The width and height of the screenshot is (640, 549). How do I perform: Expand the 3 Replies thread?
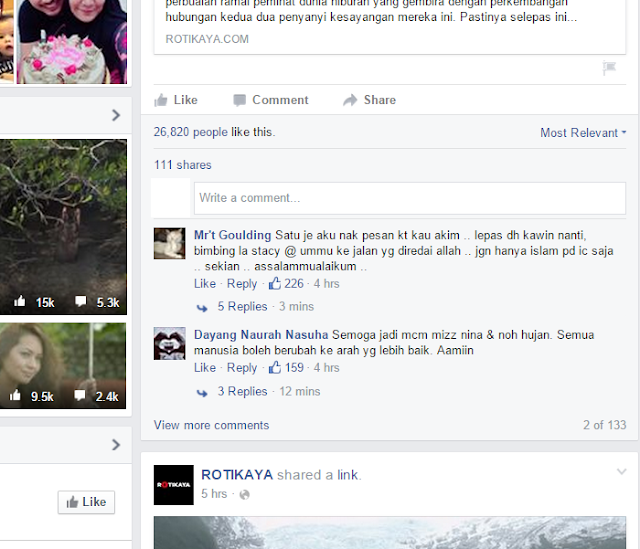242,391
